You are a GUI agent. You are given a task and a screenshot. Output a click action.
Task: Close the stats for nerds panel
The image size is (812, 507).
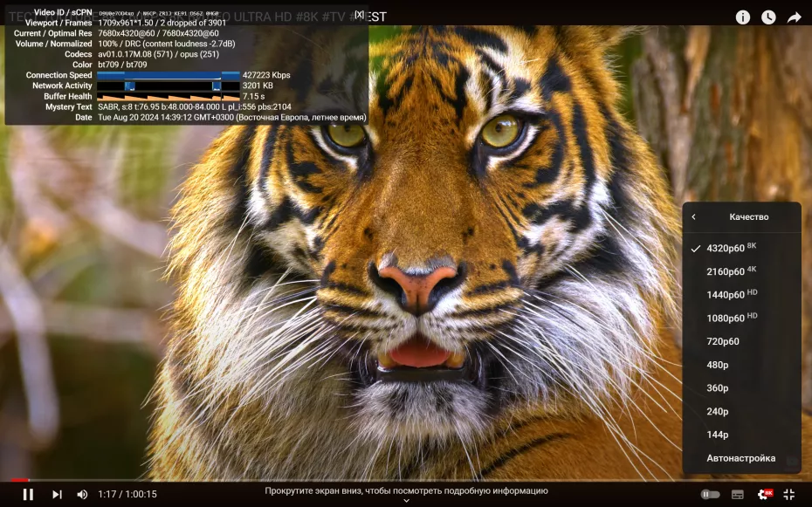tap(360, 15)
